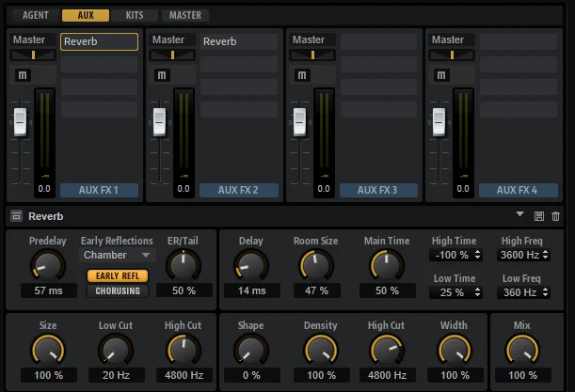Click the AUX FX 1 pan control
The width and height of the screenshot is (575, 392).
(x=33, y=55)
